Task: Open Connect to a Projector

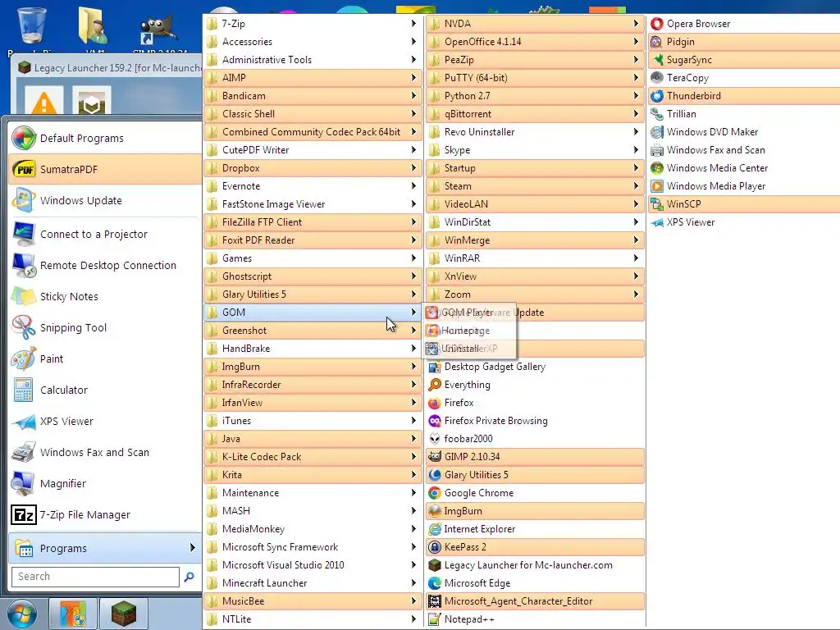Action: click(x=105, y=234)
